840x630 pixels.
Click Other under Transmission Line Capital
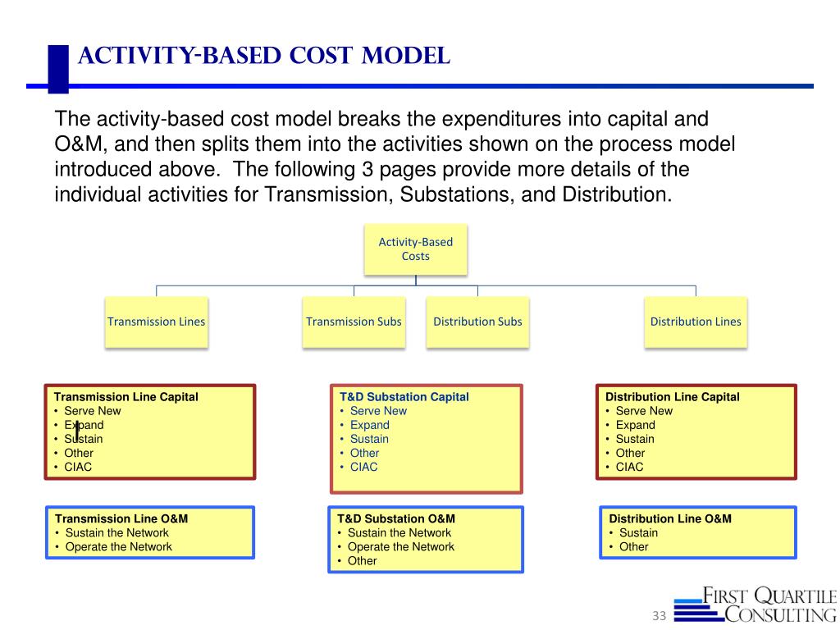click(x=79, y=453)
